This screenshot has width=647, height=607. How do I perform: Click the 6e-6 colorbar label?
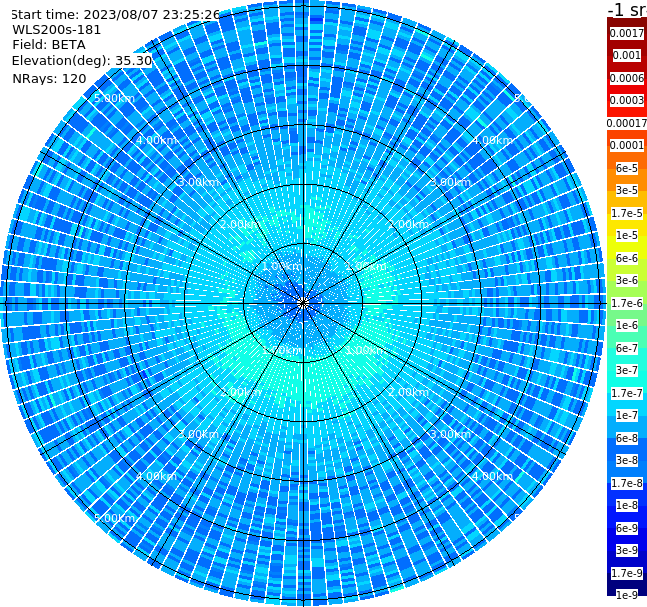click(x=627, y=258)
